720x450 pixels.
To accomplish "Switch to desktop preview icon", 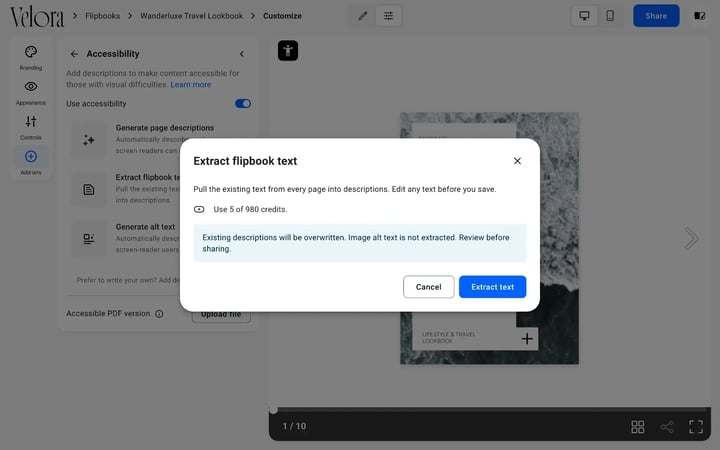I will [584, 16].
